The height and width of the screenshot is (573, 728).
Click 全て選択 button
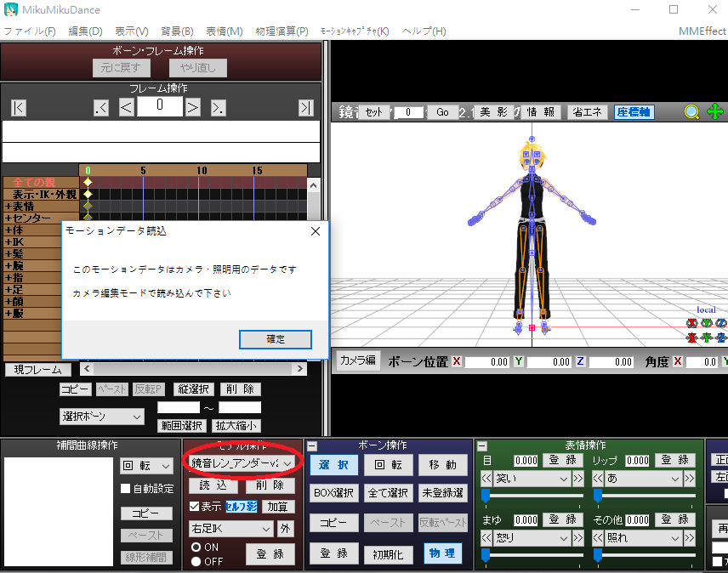(x=388, y=493)
